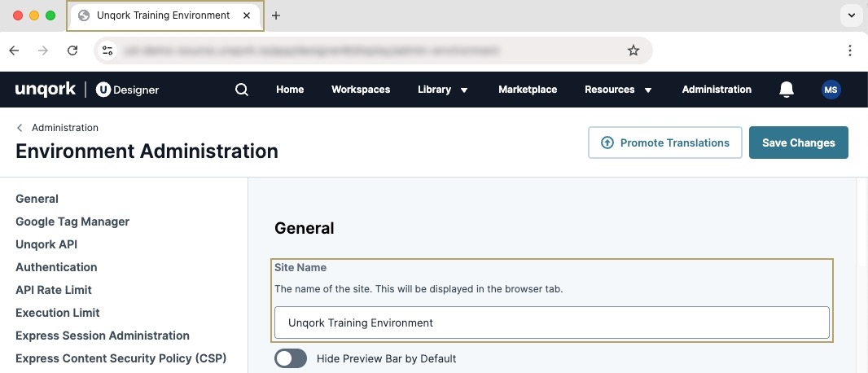Viewport: 868px width, 373px height.
Task: Go back with the browser arrow
Action: click(15, 51)
